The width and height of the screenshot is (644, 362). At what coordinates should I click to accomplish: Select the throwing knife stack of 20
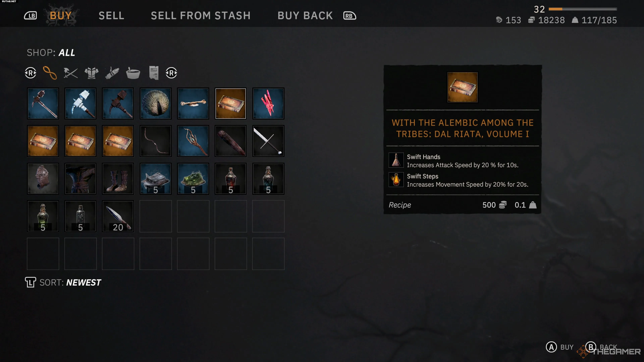coord(118,216)
